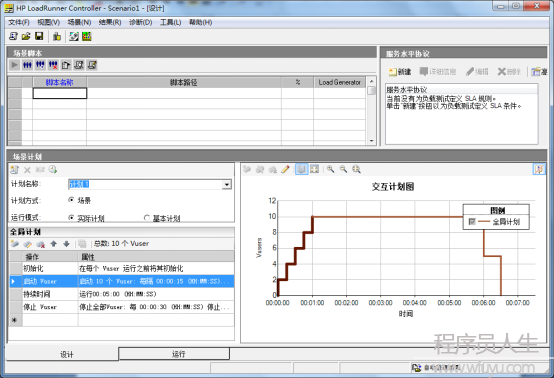Screen dimensions: 554x378
Task: Open the 工具(L) menu
Action: pos(171,23)
